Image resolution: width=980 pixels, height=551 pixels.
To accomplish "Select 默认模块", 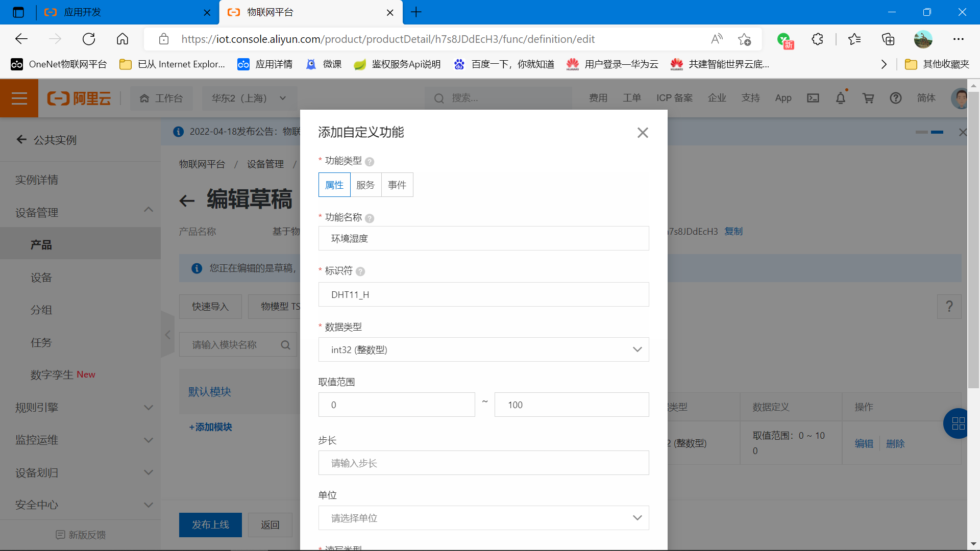I will (210, 392).
